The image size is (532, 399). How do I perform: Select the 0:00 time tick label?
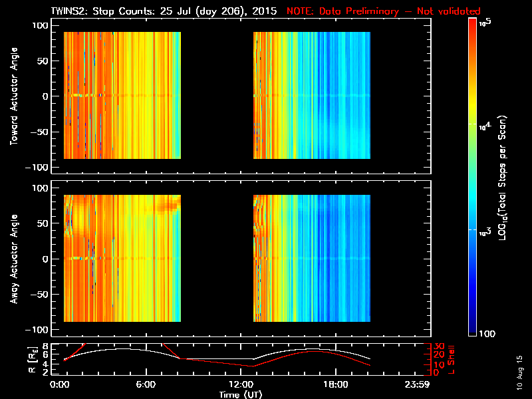click(60, 385)
